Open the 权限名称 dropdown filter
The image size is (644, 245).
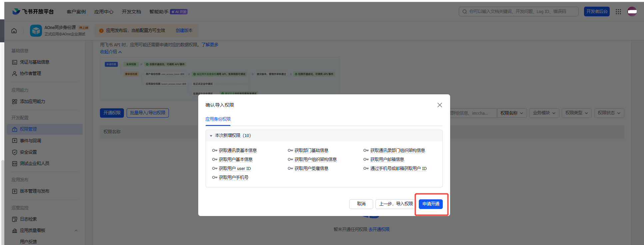coord(511,113)
